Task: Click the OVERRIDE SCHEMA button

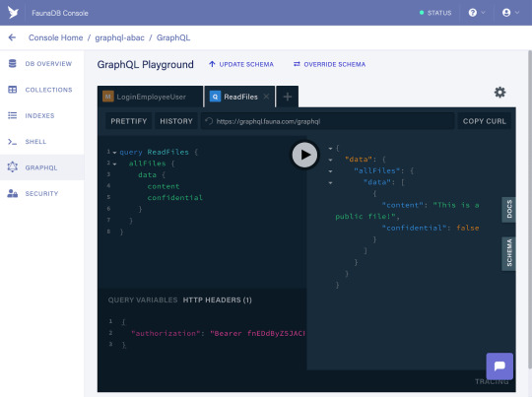Action: coord(329,64)
